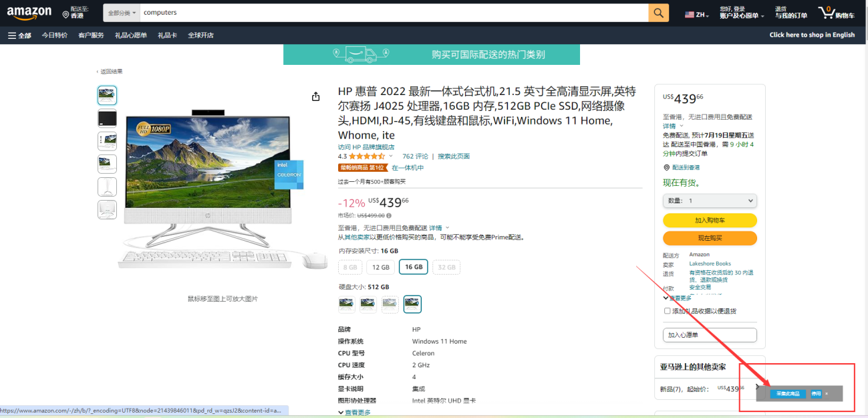Screen dimensions: 868x418
Task: Select the 12 GB memory option
Action: pos(381,267)
